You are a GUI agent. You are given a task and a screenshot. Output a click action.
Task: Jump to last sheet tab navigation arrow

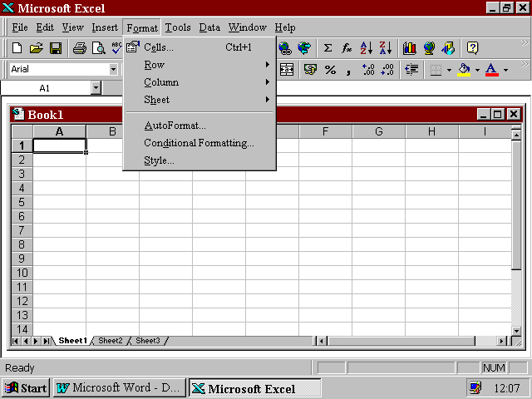point(47,341)
